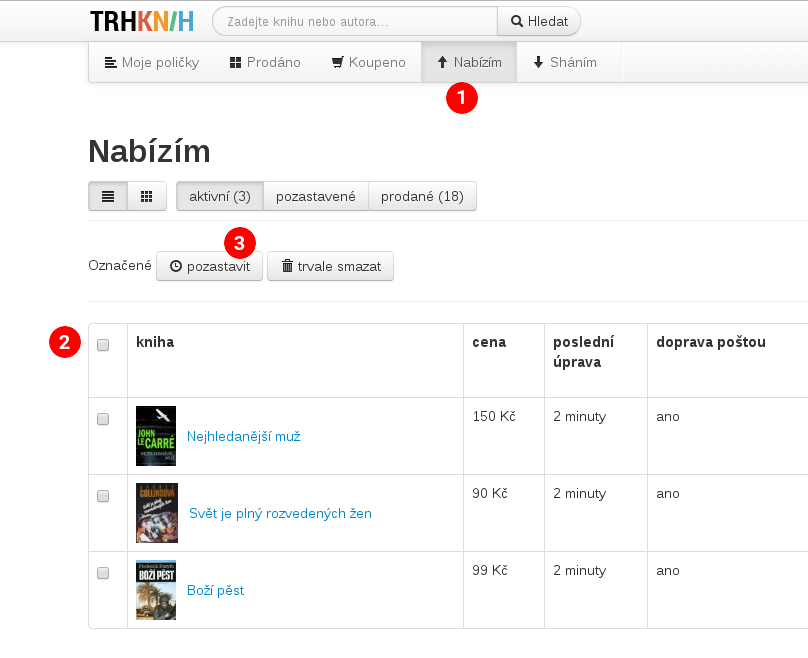Show aktivní (3) offers
Image resolution: width=808 pixels, height=658 pixels.
click(220, 196)
